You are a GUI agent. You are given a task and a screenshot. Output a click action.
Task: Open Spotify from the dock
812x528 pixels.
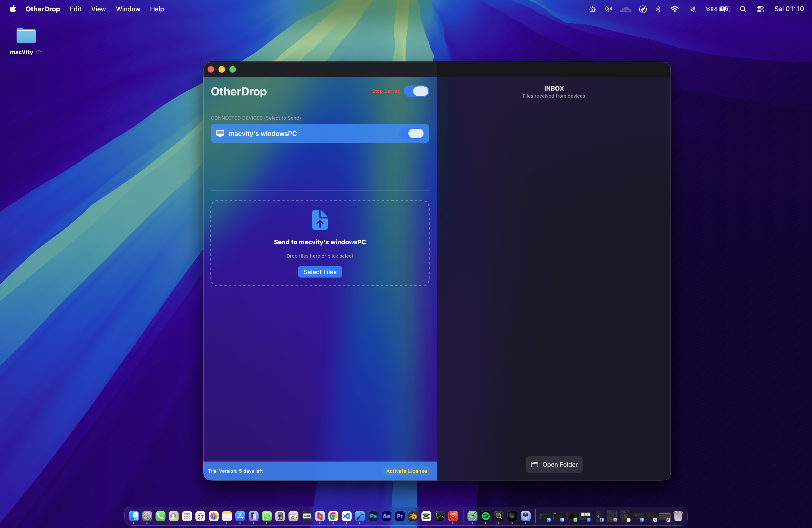(x=486, y=516)
